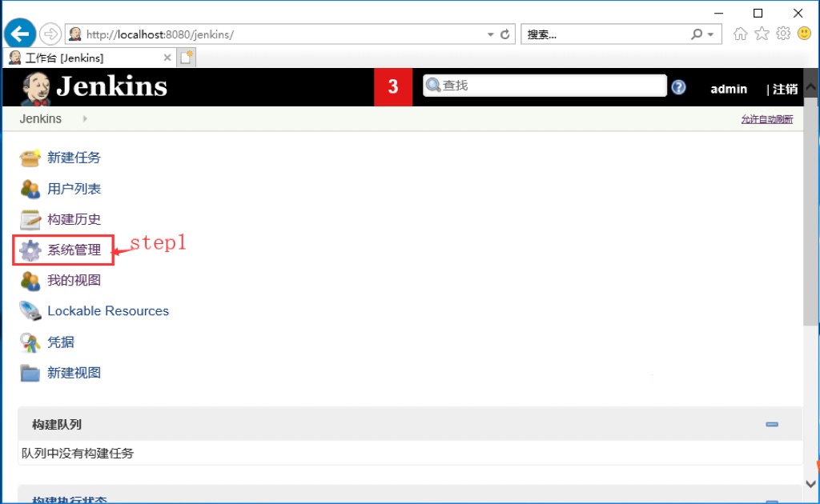Open a new browser tab
Screen dimensions: 820x504
(x=187, y=58)
